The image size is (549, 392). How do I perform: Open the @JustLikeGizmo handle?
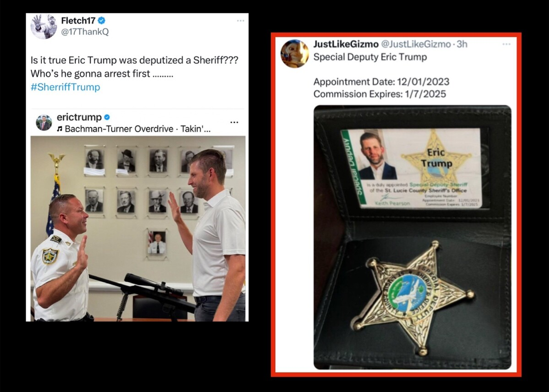pyautogui.click(x=416, y=44)
